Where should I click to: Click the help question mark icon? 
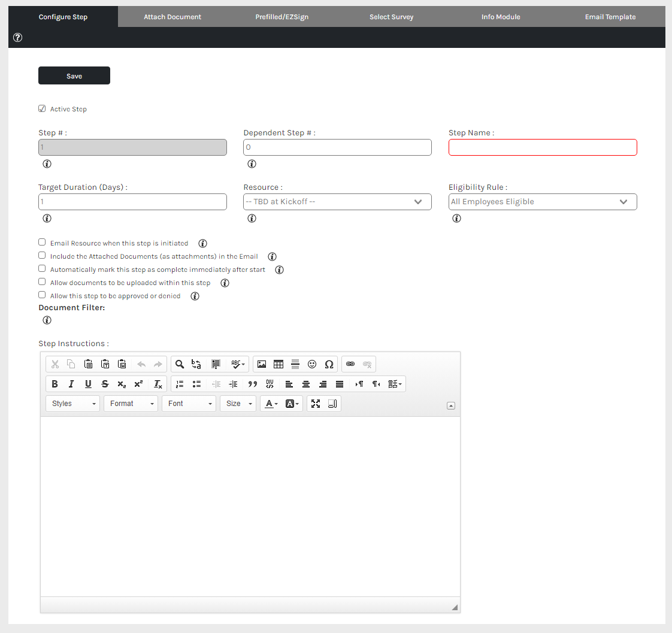pyautogui.click(x=17, y=37)
